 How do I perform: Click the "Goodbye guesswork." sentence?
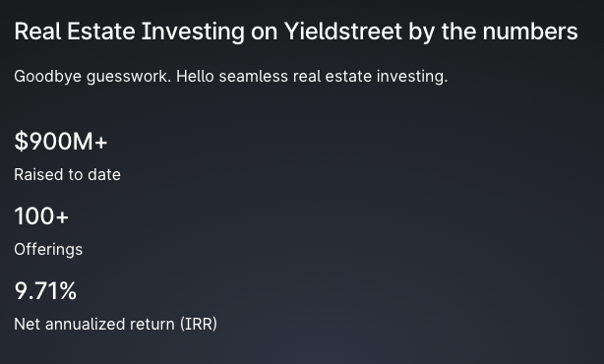coord(92,77)
